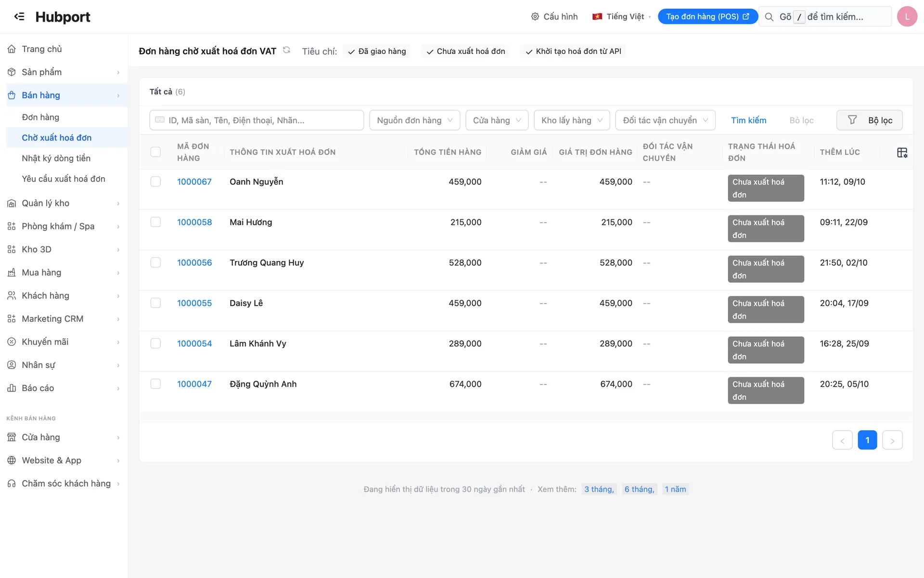This screenshot has height=578, width=924.
Task: Open Đơn hàng submenu item
Action: coord(40,117)
